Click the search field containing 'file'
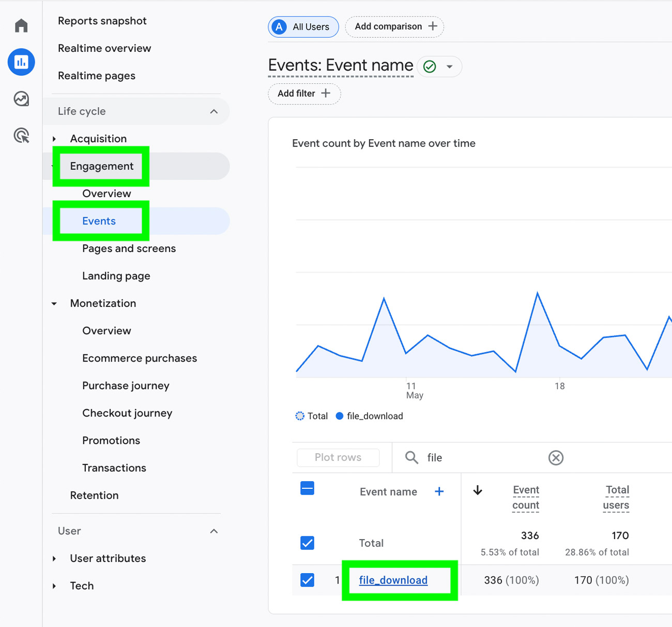 (481, 458)
